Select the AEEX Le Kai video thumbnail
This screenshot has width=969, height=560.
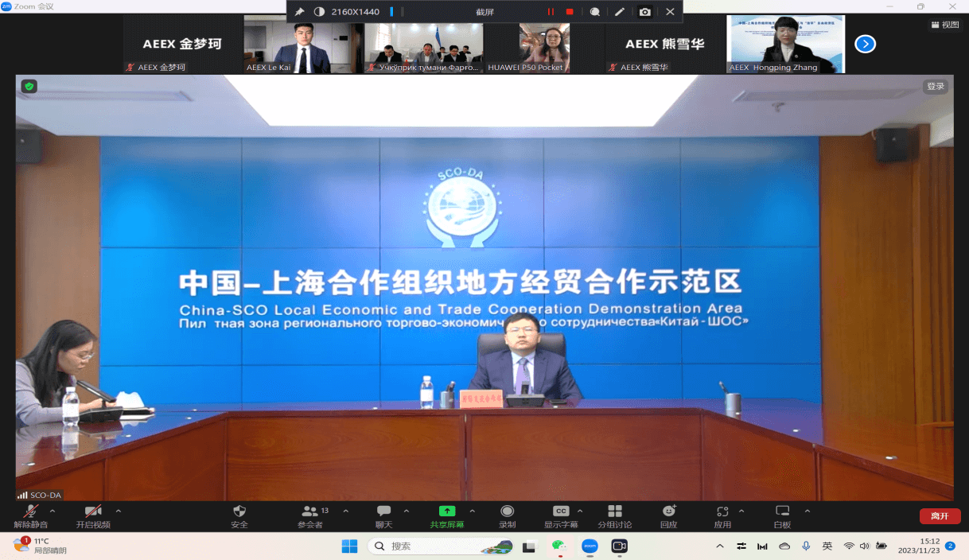303,45
